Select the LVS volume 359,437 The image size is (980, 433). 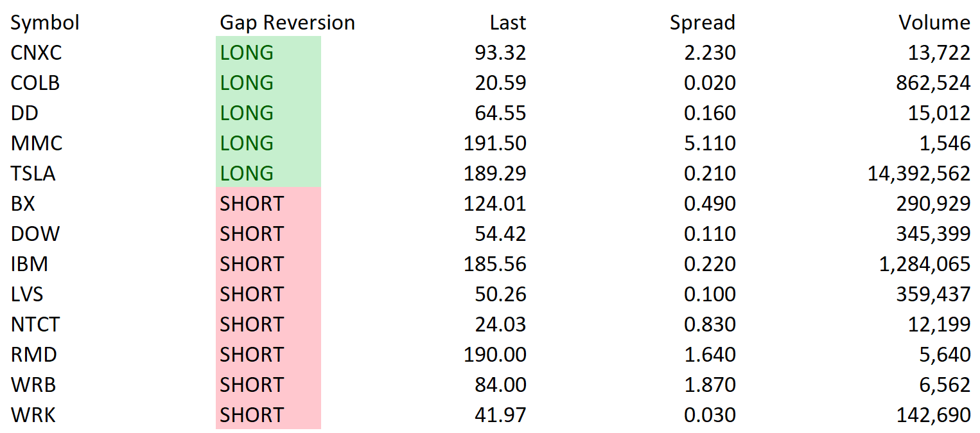point(934,294)
